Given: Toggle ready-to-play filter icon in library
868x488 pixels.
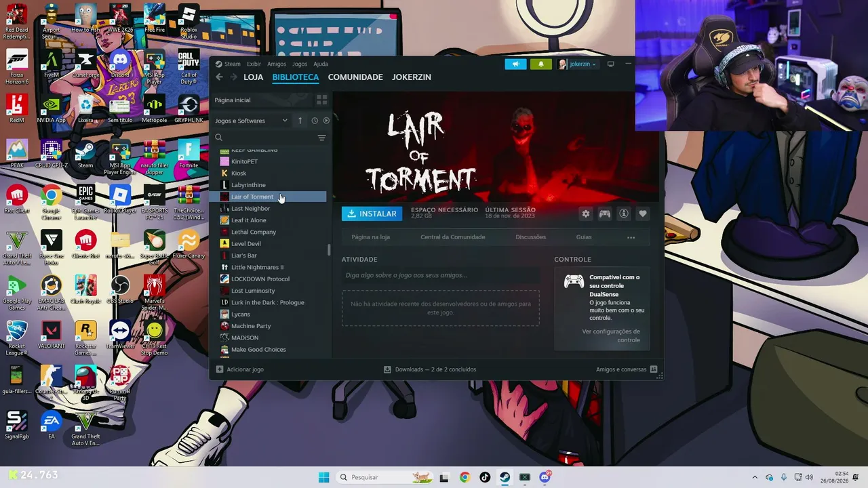Looking at the screenshot, I should coord(326,121).
